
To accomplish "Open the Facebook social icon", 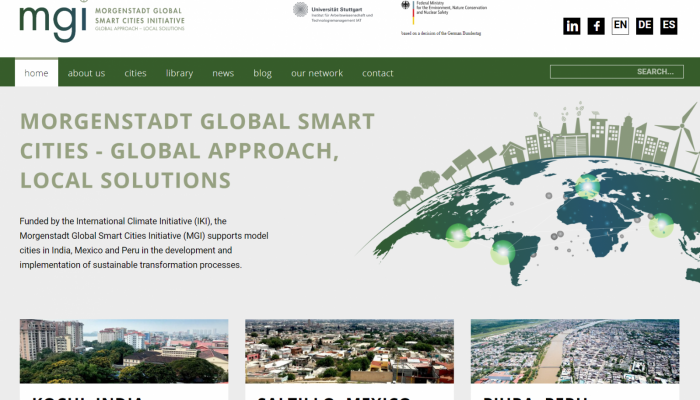I will pyautogui.click(x=596, y=26).
